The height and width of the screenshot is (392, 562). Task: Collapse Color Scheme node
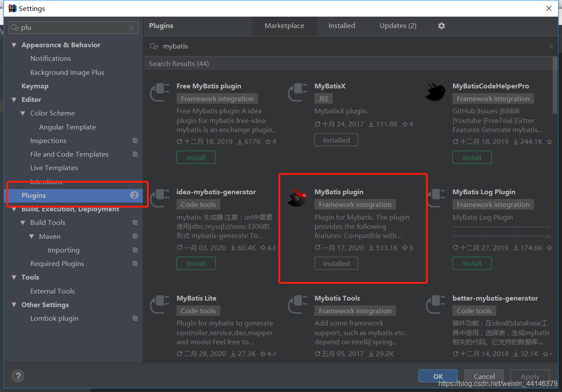(x=23, y=113)
